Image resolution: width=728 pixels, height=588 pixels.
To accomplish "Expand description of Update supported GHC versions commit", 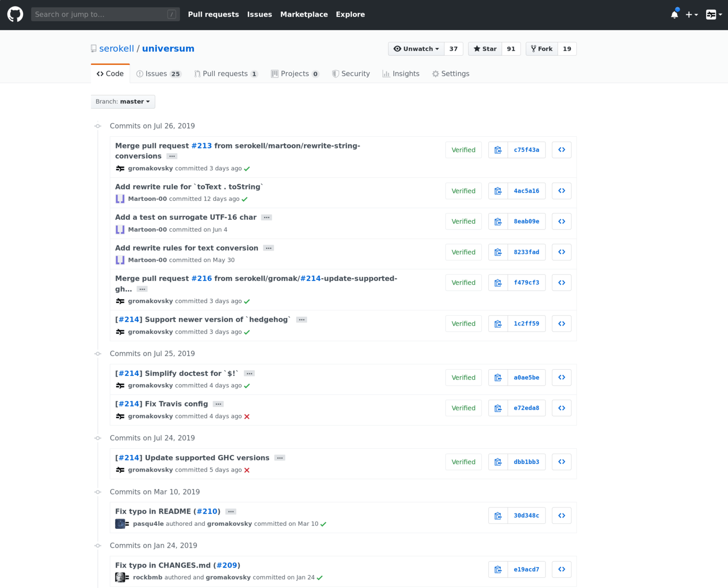I will (x=280, y=458).
